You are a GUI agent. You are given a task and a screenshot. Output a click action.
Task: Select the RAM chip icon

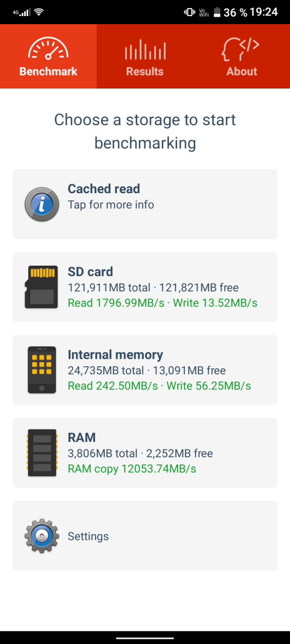click(42, 453)
